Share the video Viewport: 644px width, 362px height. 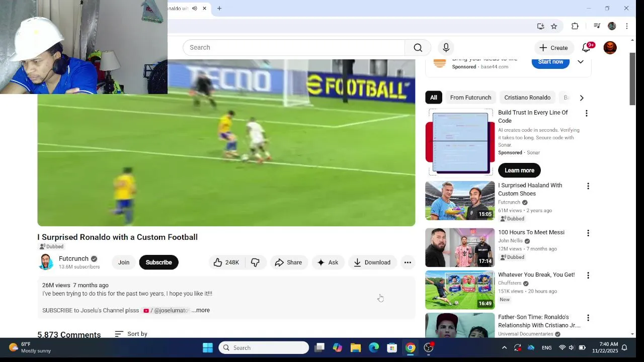(x=288, y=262)
